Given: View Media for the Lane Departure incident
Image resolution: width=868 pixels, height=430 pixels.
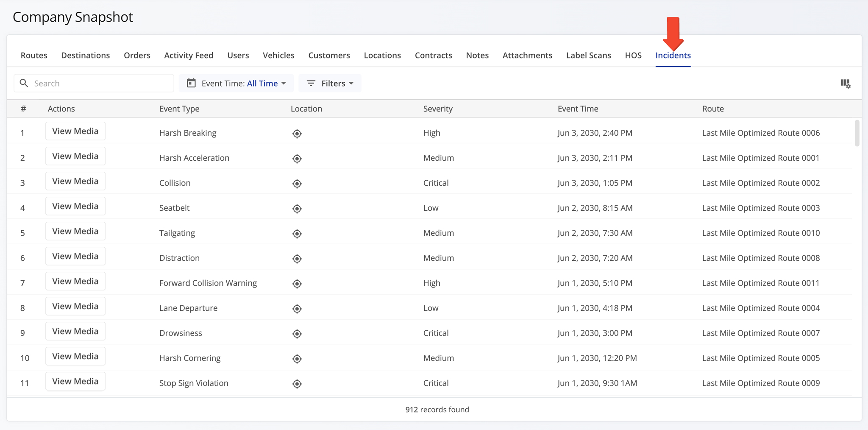Looking at the screenshot, I should point(75,306).
